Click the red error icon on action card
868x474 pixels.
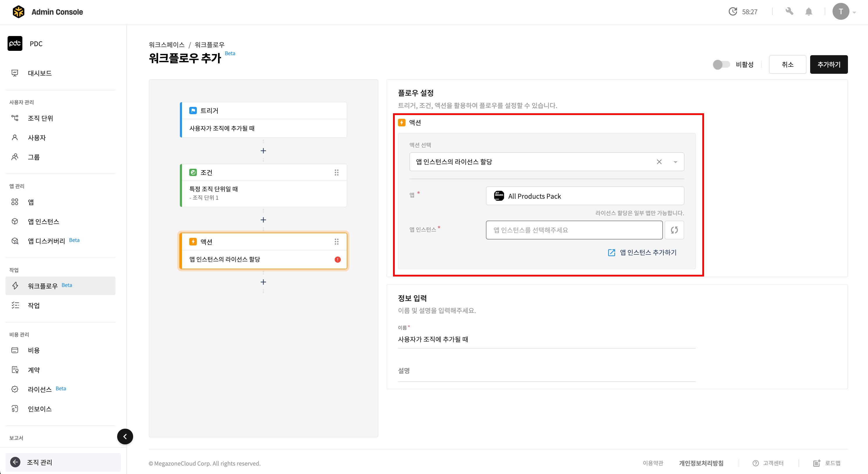click(x=337, y=259)
